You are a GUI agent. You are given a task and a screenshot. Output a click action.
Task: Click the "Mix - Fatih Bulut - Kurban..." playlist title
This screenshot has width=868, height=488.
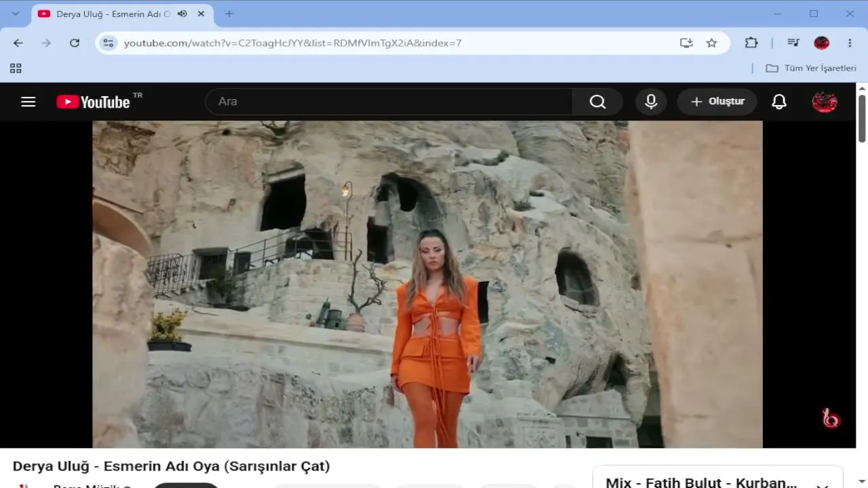[x=701, y=483]
